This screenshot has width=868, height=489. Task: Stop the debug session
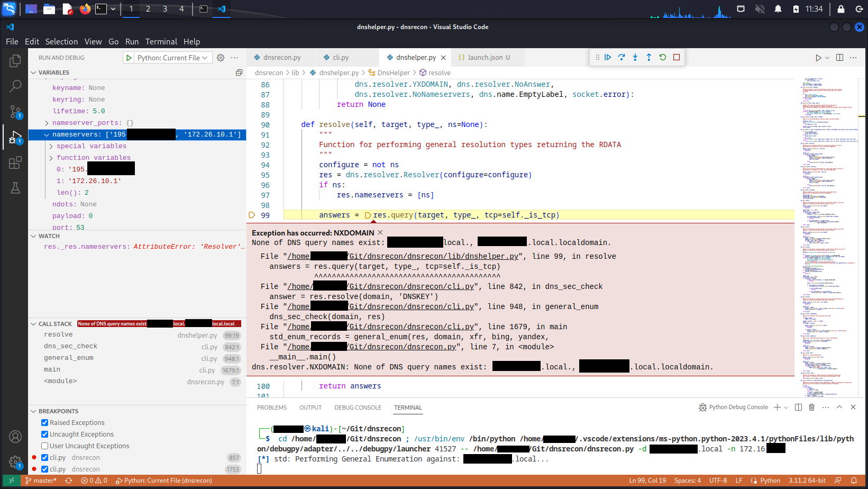[x=677, y=57]
